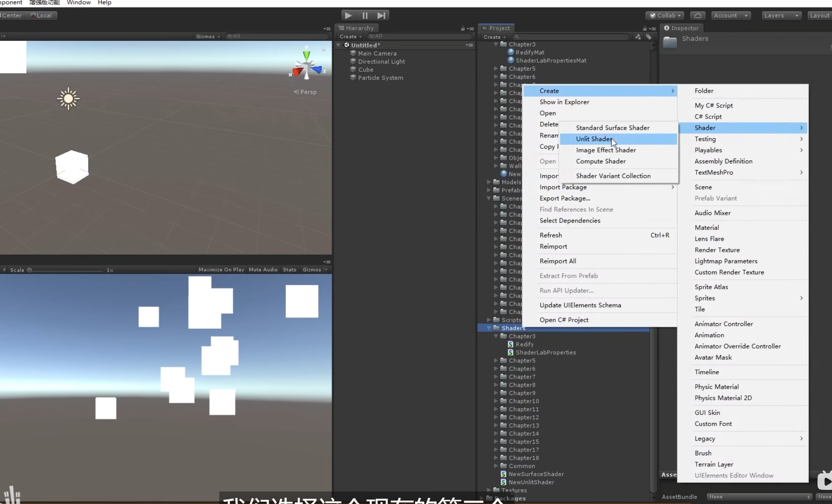This screenshot has height=504, width=832.
Task: Toggle Stats overlay in Game view
Action: click(289, 270)
